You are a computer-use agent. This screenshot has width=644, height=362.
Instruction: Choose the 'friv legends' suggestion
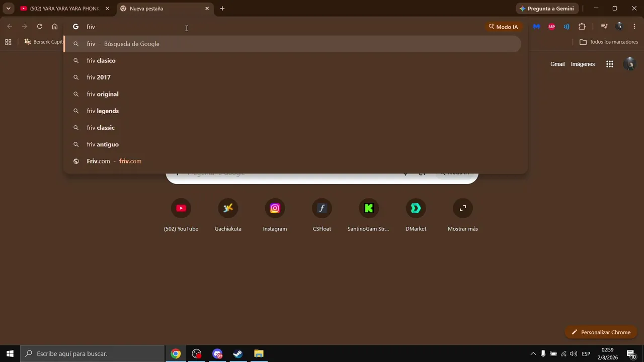293,111
